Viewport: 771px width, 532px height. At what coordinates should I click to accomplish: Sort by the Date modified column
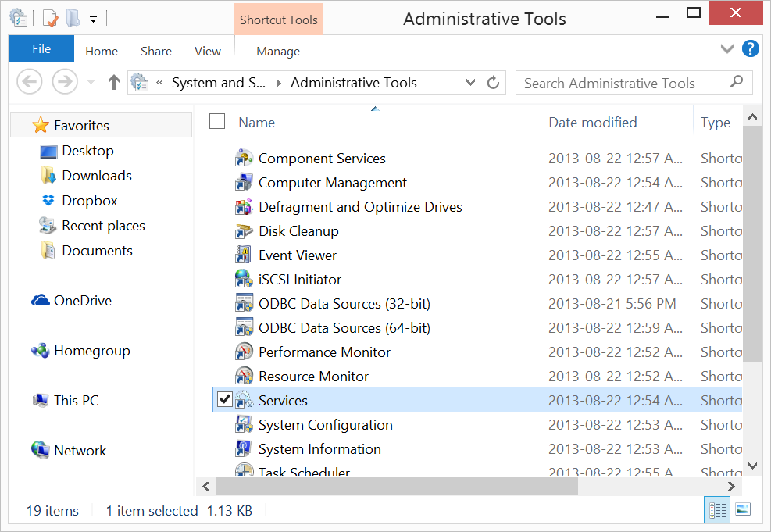click(592, 123)
